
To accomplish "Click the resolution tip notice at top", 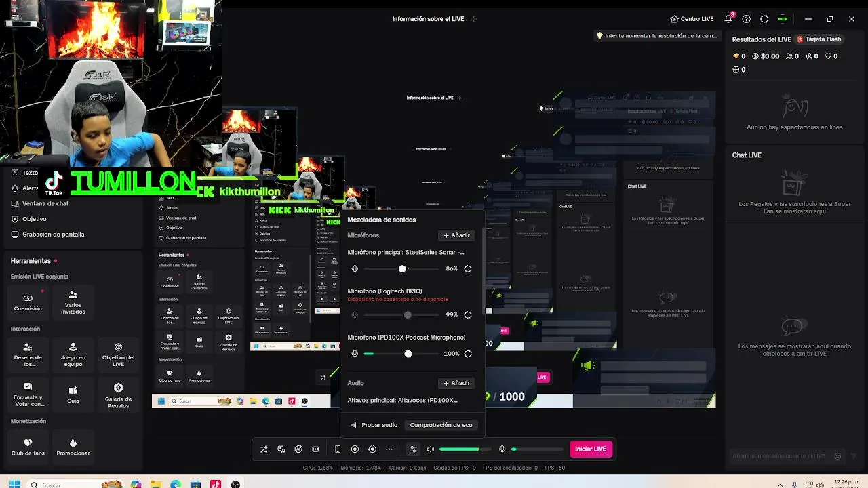I will click(656, 36).
